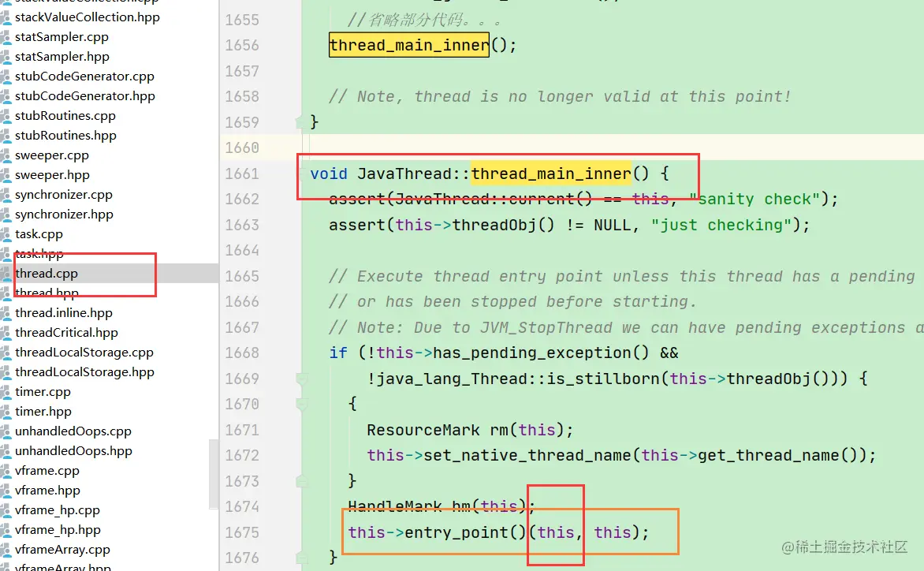Open statSampler.cpp file
Screen dimensions: 924x571
[61, 36]
